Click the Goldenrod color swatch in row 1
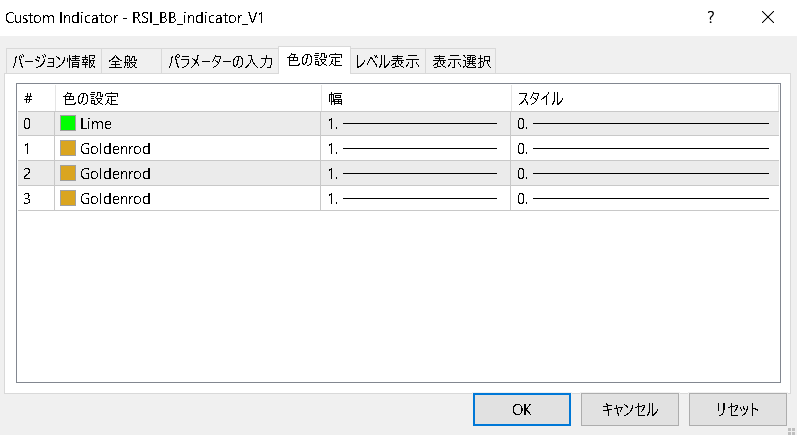 (68, 149)
